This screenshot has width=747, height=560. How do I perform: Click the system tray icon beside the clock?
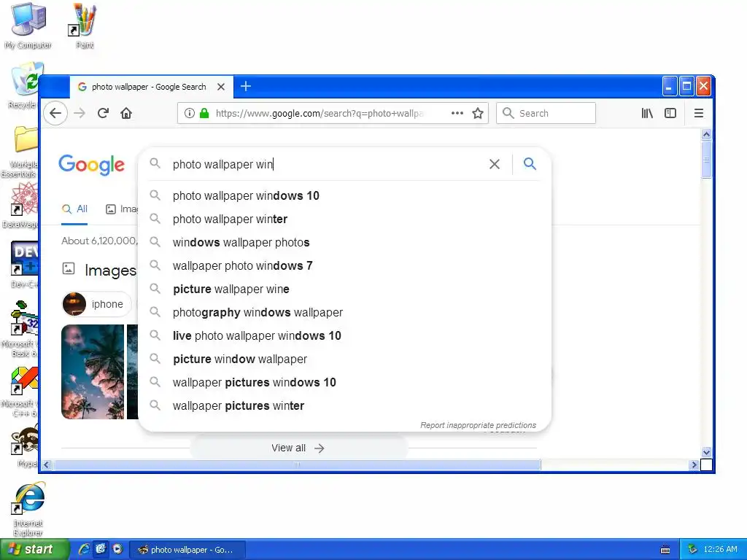(x=693, y=550)
